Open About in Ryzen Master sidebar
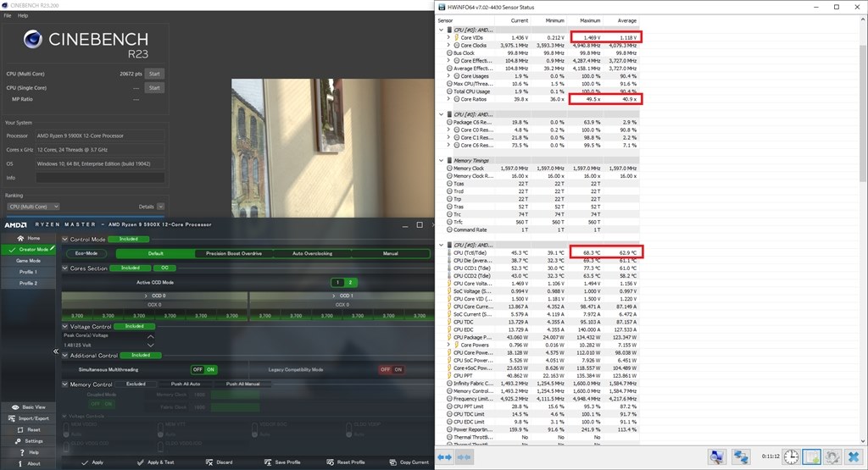 coord(28,463)
